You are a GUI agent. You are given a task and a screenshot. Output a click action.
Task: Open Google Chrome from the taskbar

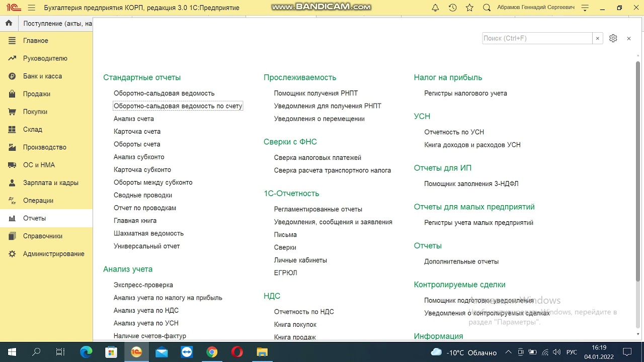click(212, 352)
